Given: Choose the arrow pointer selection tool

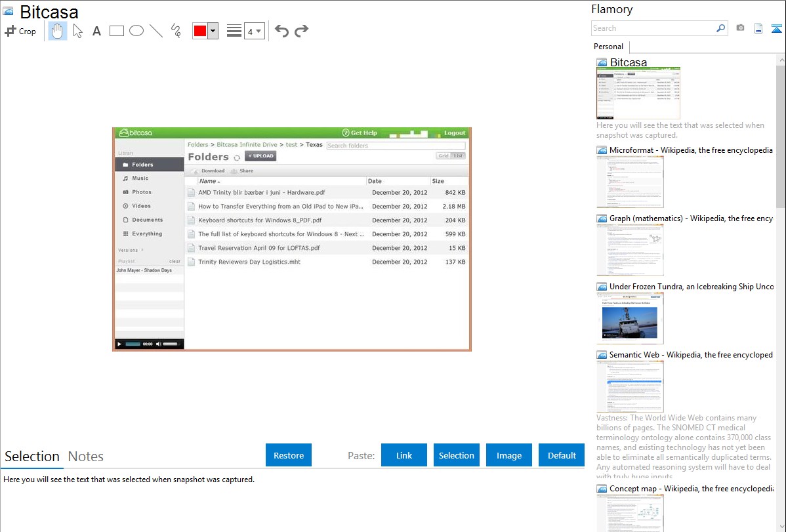Looking at the screenshot, I should pyautogui.click(x=77, y=31).
